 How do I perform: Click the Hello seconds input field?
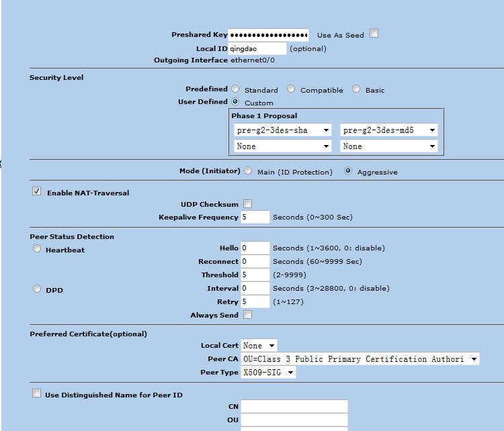pyautogui.click(x=255, y=248)
